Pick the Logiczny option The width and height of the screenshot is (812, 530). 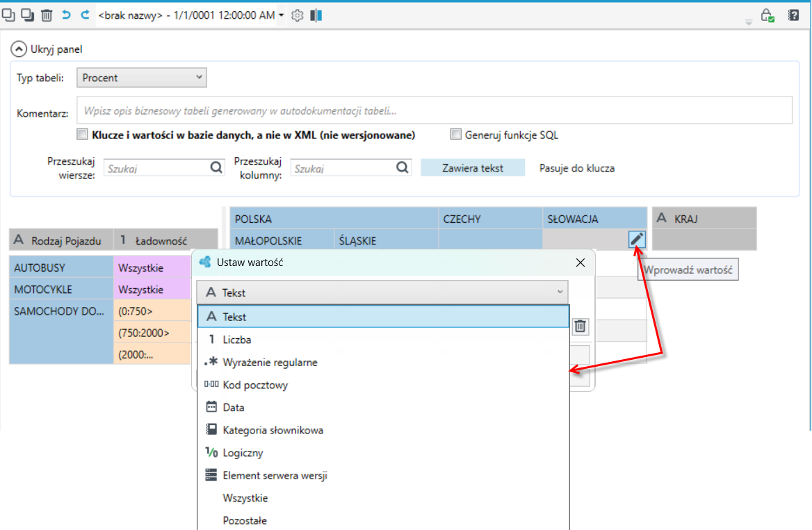click(x=383, y=453)
